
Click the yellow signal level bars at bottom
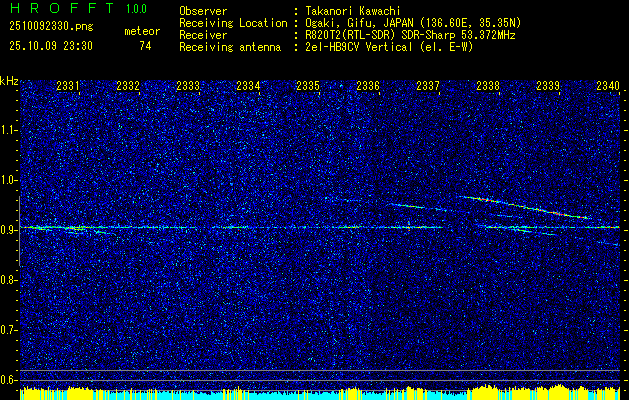[x=320, y=393]
